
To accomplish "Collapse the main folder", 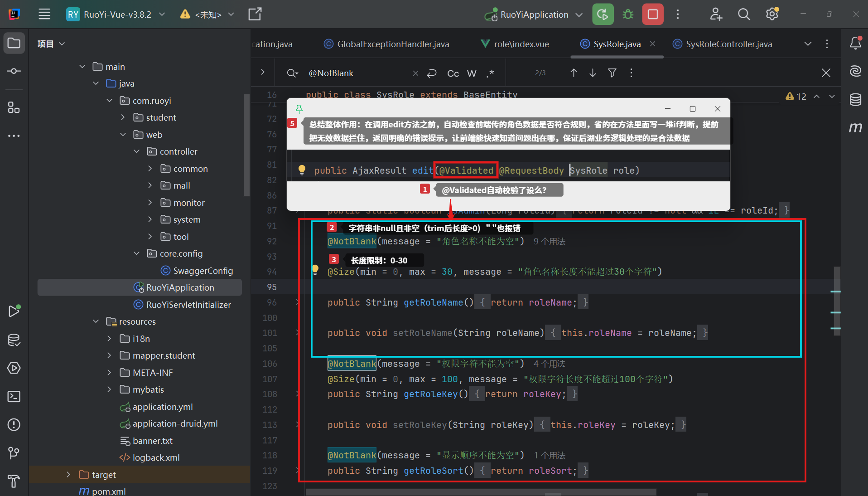I will 82,67.
